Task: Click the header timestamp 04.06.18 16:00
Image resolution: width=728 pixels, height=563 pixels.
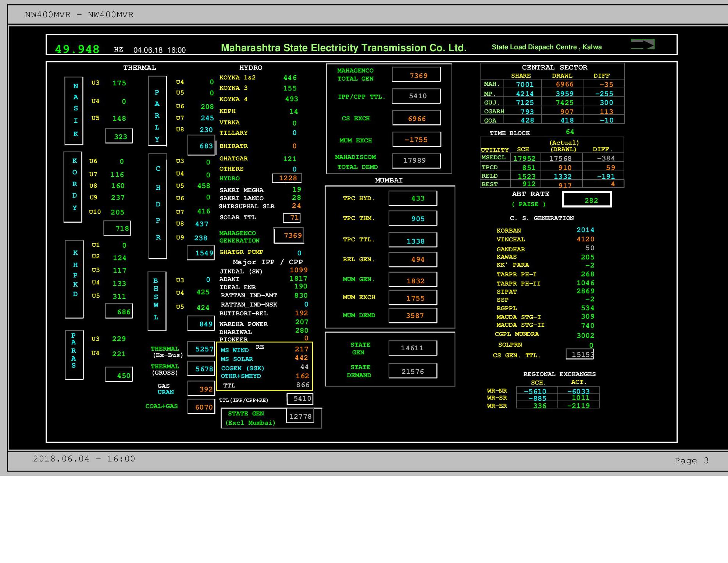Action: (x=160, y=50)
